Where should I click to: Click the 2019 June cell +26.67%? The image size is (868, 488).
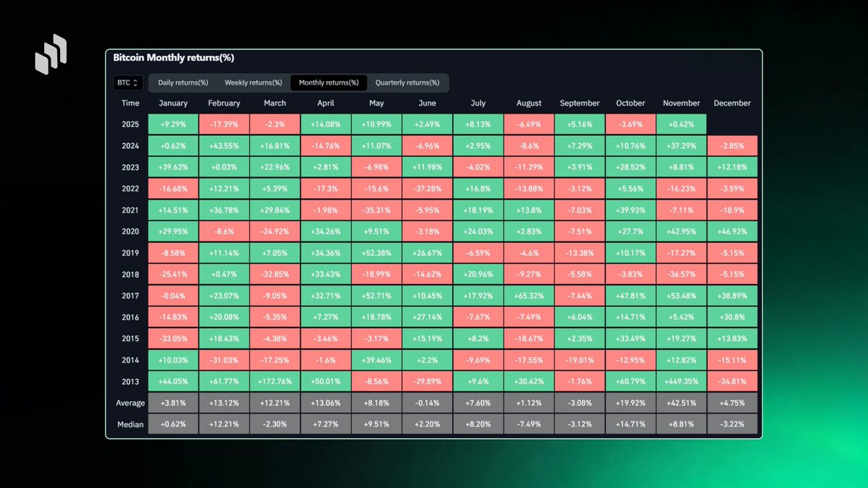[427, 252]
